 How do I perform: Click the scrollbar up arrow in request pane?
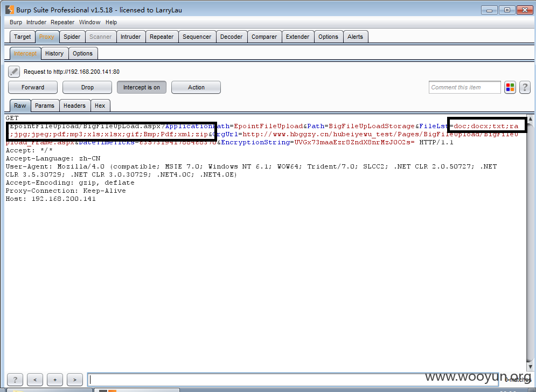click(x=530, y=118)
